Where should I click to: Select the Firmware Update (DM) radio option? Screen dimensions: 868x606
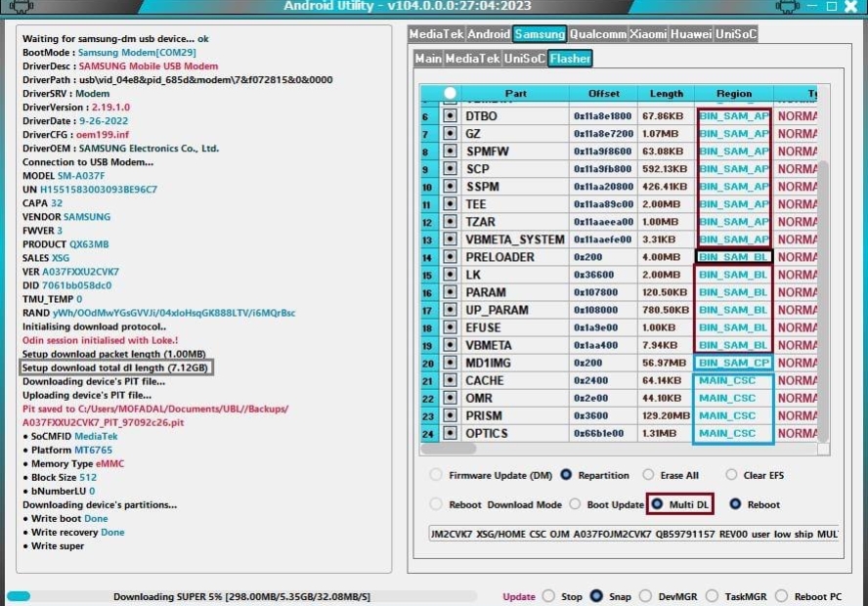point(436,475)
